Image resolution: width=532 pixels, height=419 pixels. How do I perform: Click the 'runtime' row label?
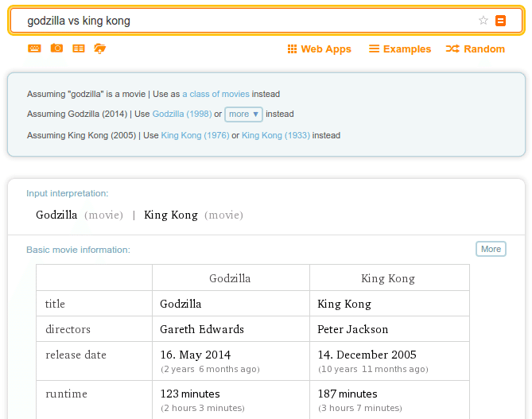click(66, 394)
